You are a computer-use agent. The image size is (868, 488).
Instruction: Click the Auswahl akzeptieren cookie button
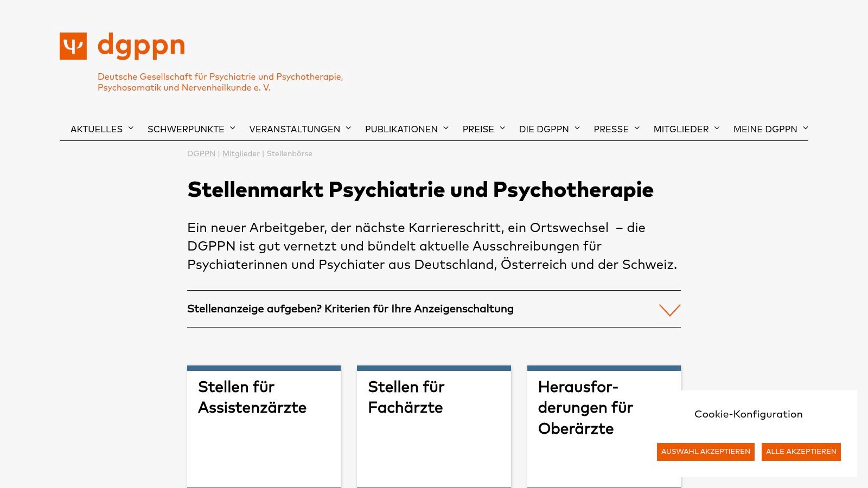[705, 452]
